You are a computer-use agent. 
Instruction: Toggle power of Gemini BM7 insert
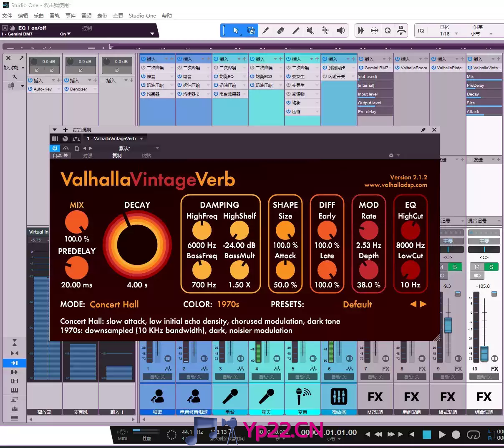click(x=361, y=68)
